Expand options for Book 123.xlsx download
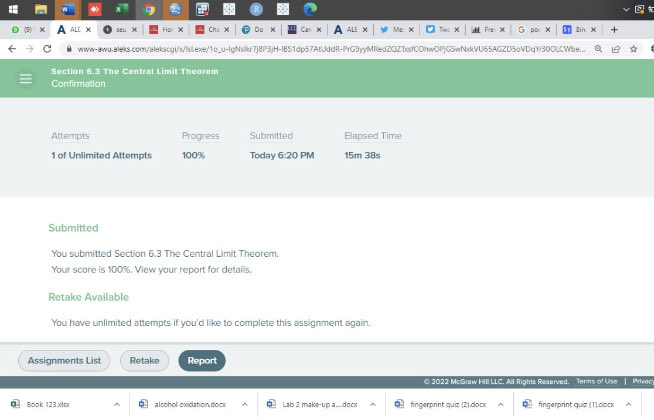 (x=117, y=404)
